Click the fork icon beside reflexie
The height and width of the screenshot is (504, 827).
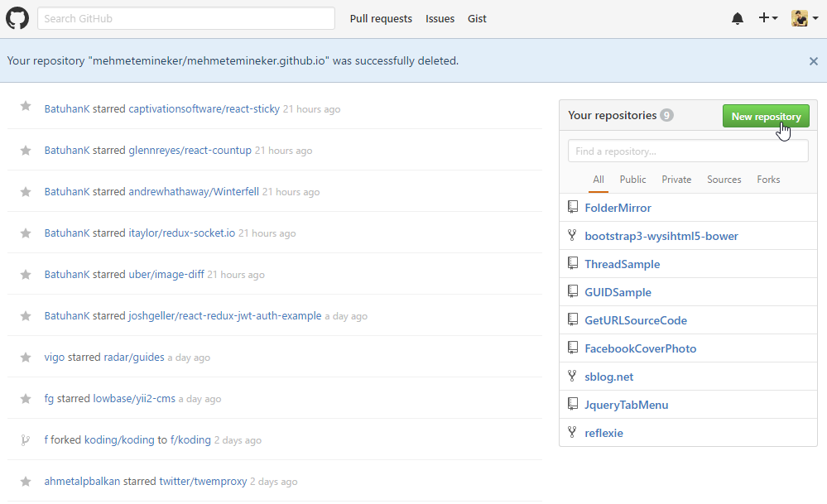tap(572, 432)
